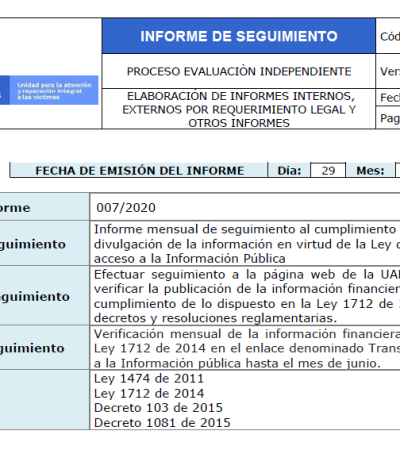Viewport: 400px width, 450px height.
Task: Click the Fec cell in header
Action: (388, 98)
